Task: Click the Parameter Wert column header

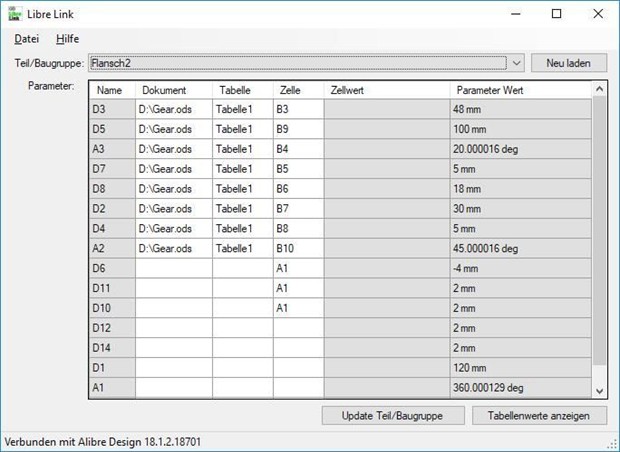Action: 521,90
